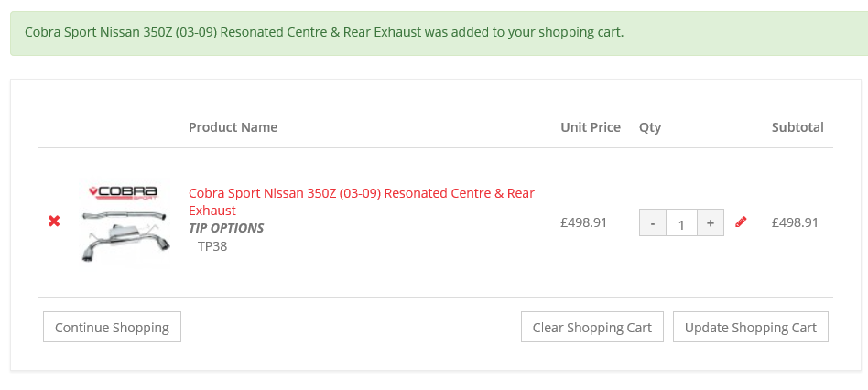
Task: Select the TP38 tip option text
Action: coord(212,245)
